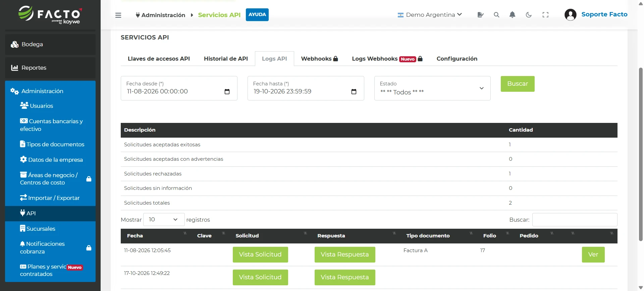Viewport: 644px width, 291px height.
Task: Open the locked Webhooks tab
Action: coord(319,59)
